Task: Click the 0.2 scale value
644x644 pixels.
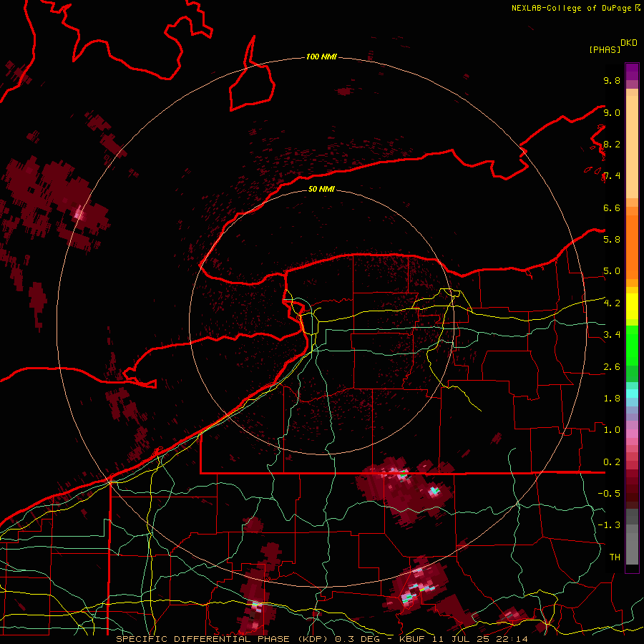Action: click(612, 462)
